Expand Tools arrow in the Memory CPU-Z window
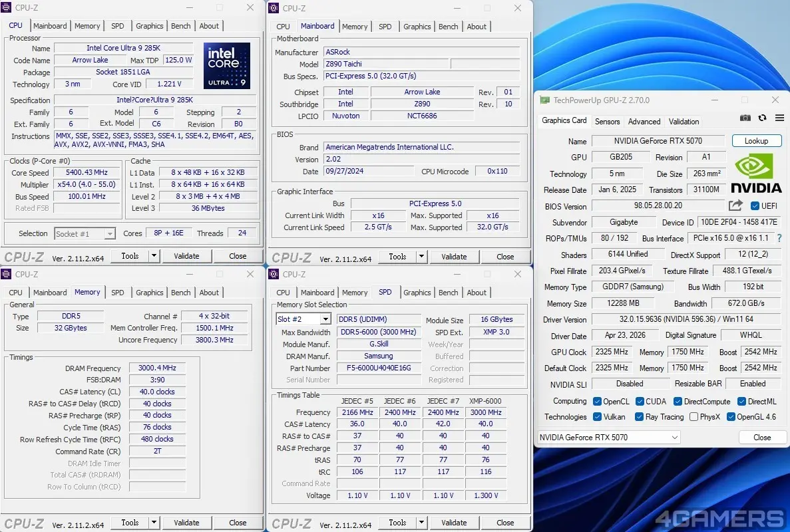Image resolution: width=790 pixels, height=532 pixels. (154, 523)
